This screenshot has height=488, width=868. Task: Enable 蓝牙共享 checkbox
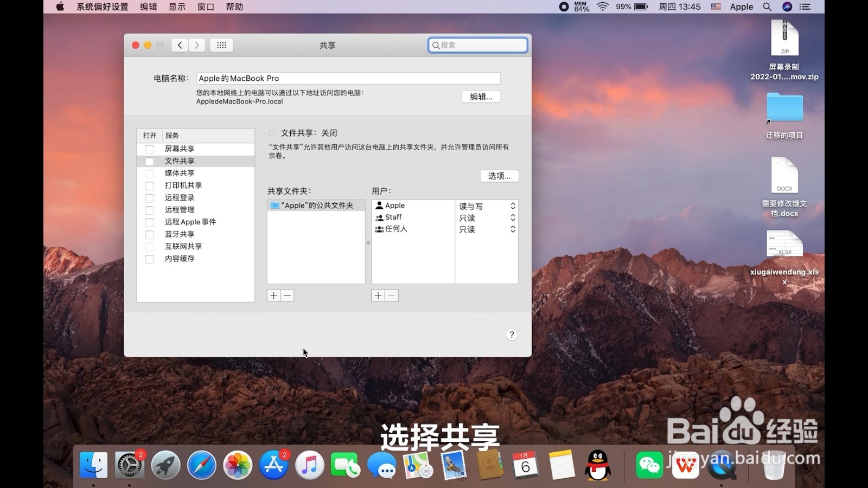[149, 234]
